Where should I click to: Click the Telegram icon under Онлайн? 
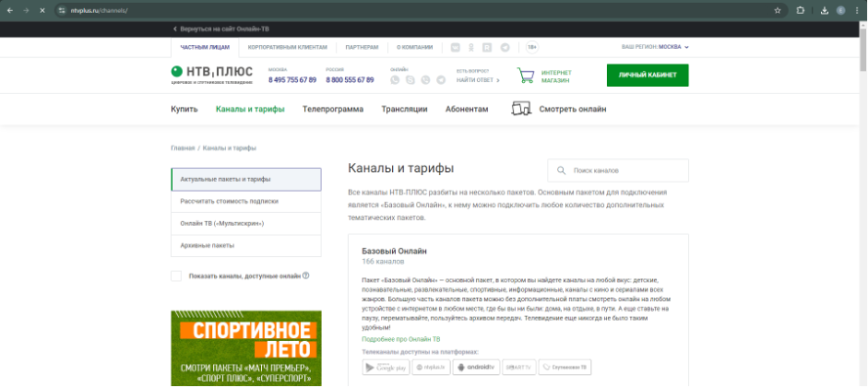click(x=441, y=80)
